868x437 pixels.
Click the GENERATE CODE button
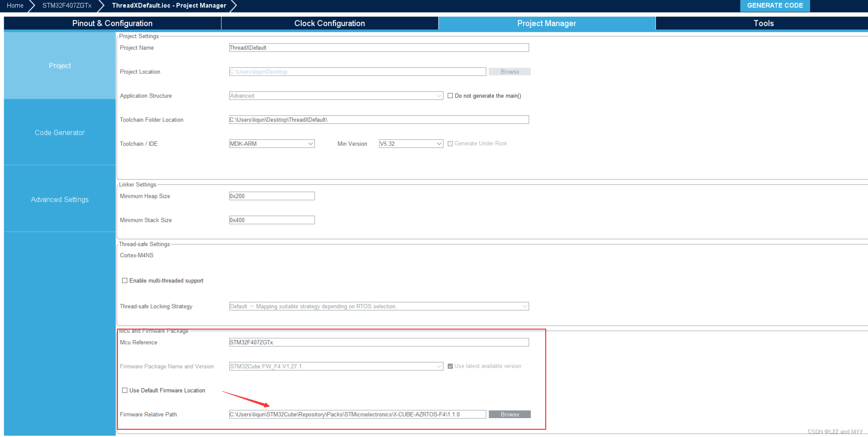[774, 5]
